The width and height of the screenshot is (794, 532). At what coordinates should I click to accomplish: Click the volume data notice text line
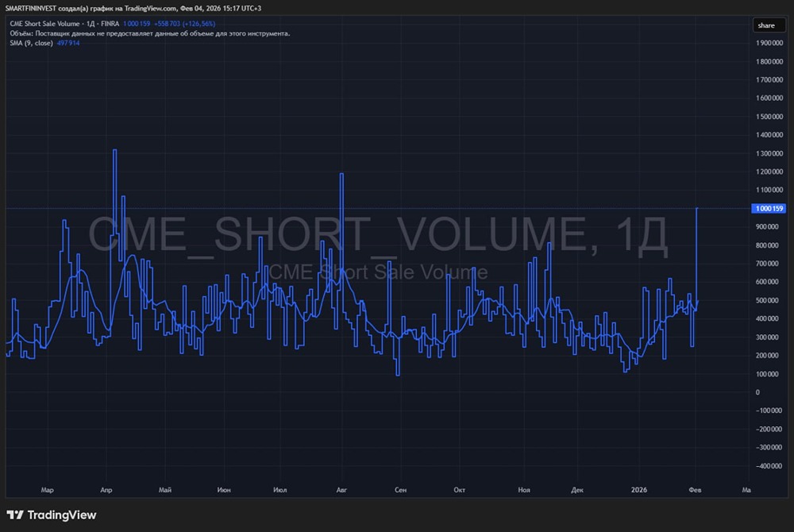click(x=150, y=34)
